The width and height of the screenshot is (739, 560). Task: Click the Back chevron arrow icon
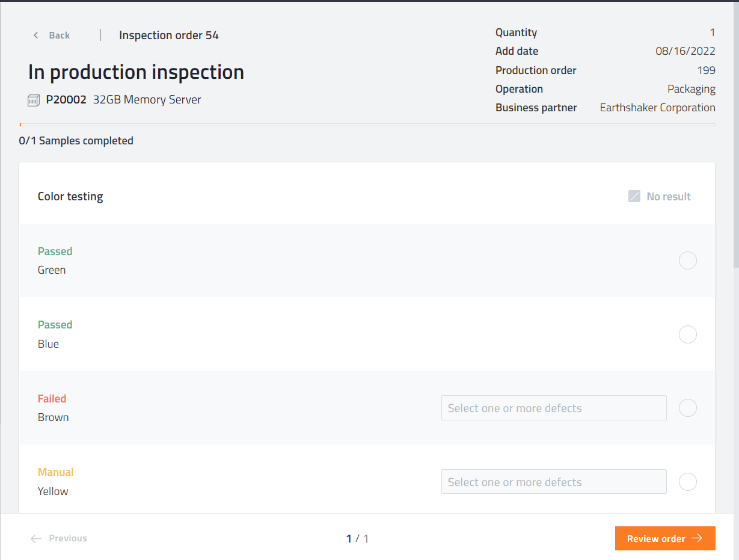point(36,35)
